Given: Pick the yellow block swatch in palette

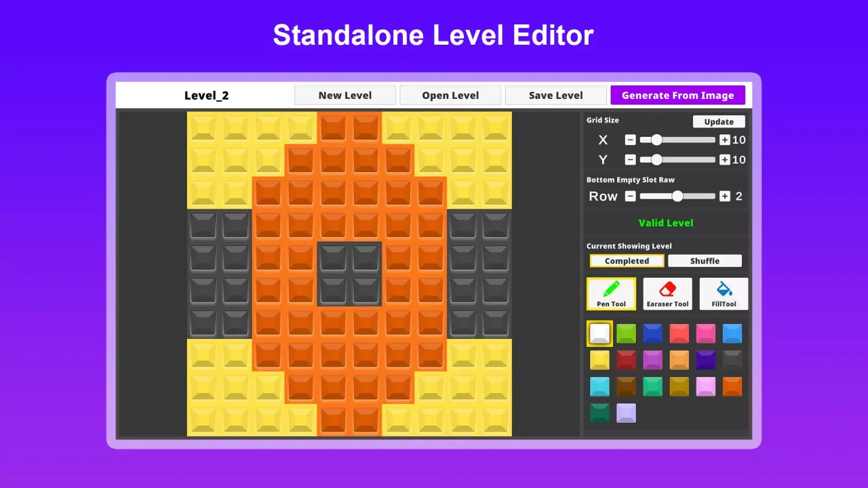Looking at the screenshot, I should [x=599, y=360].
